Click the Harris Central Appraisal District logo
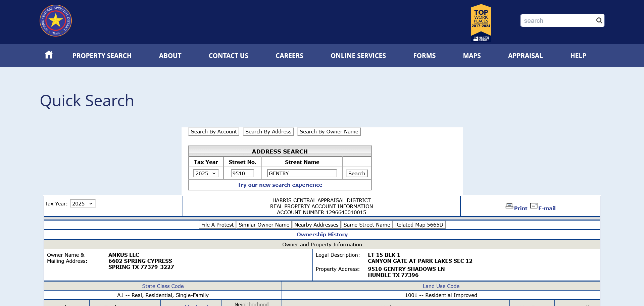Viewport: 644px width, 306px height. click(x=56, y=21)
